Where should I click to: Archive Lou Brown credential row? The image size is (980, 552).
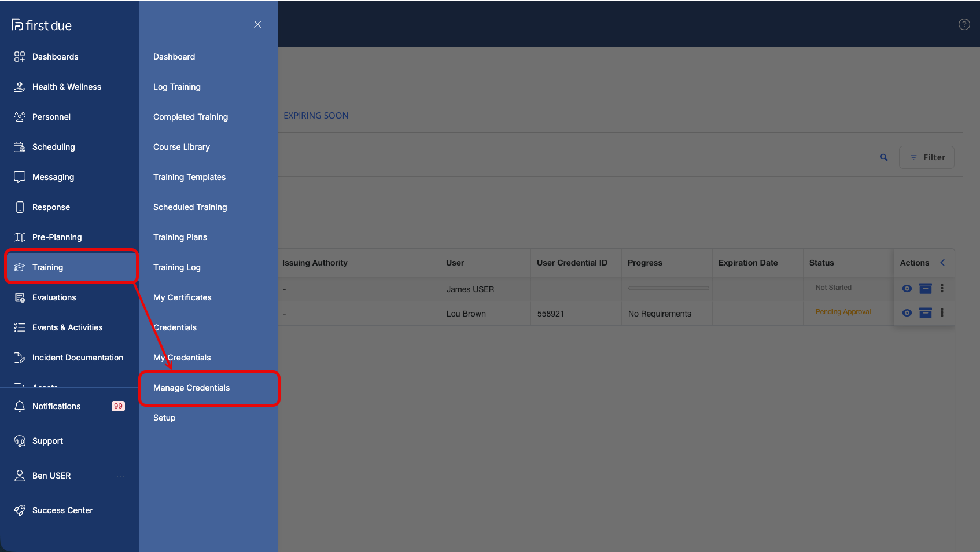point(926,312)
